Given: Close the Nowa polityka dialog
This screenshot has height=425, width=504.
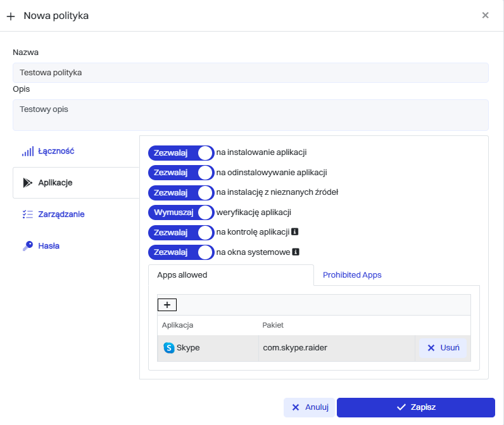Looking at the screenshot, I should [x=486, y=15].
